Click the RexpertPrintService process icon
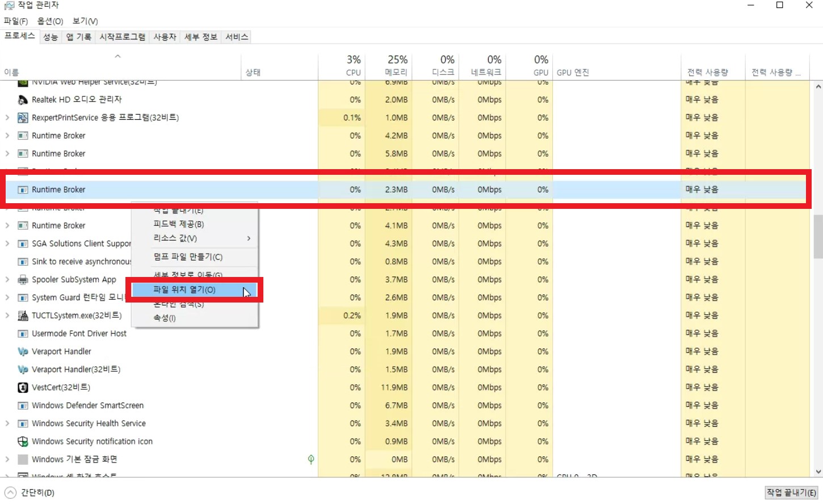Viewport: 823px width, 504px height. pyautogui.click(x=23, y=117)
